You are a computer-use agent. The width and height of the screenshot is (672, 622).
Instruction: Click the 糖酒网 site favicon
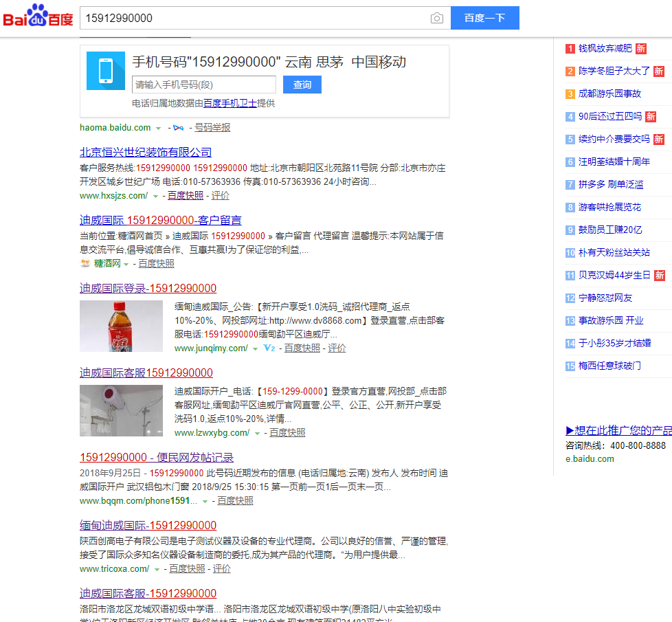(85, 263)
